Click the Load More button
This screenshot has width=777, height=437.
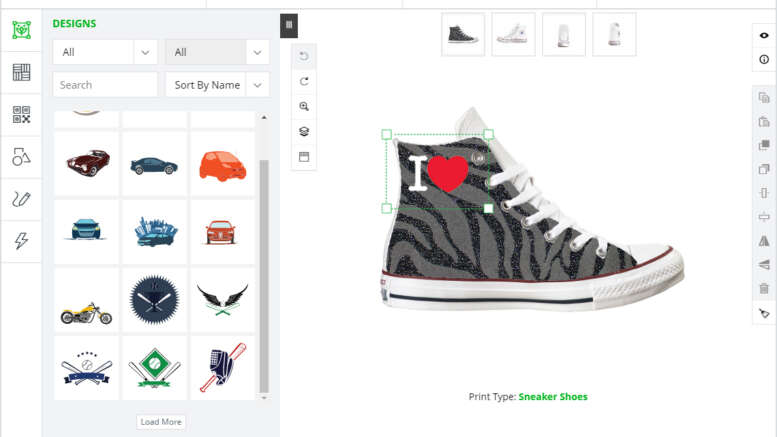(x=161, y=422)
